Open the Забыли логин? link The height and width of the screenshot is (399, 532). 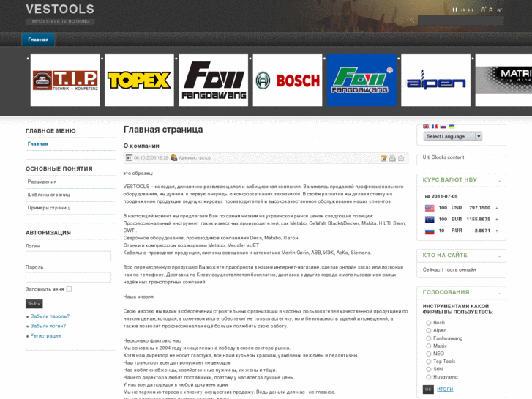[48, 326]
